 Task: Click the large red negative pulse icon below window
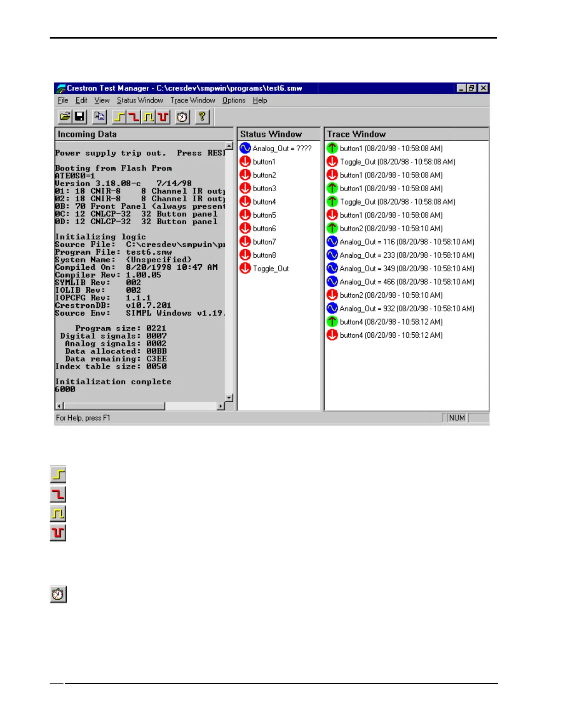(58, 533)
